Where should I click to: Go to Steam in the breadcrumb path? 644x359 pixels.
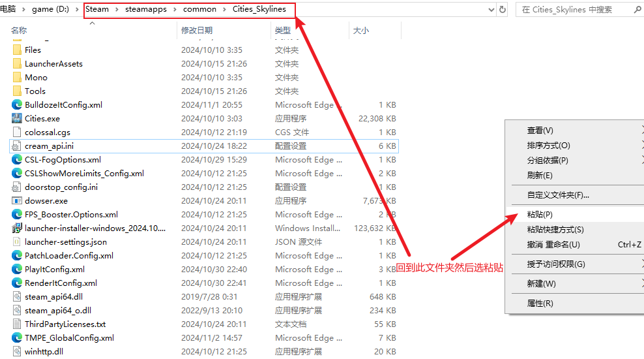97,9
